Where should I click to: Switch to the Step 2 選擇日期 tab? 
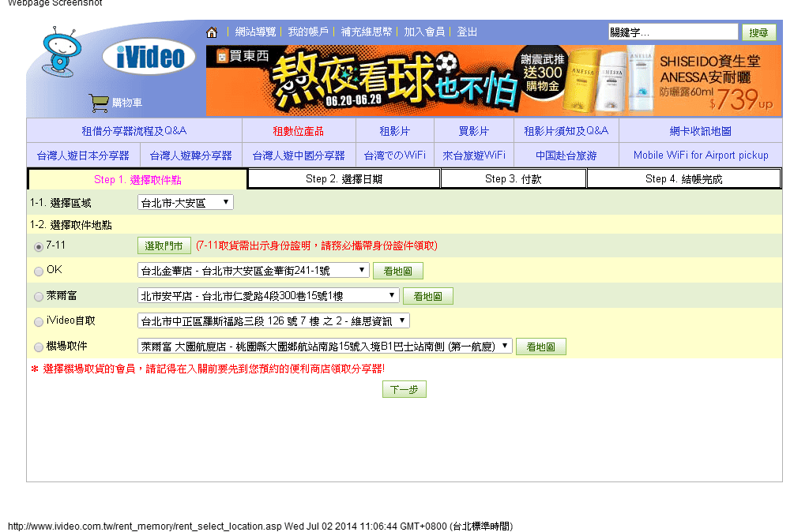[344, 178]
